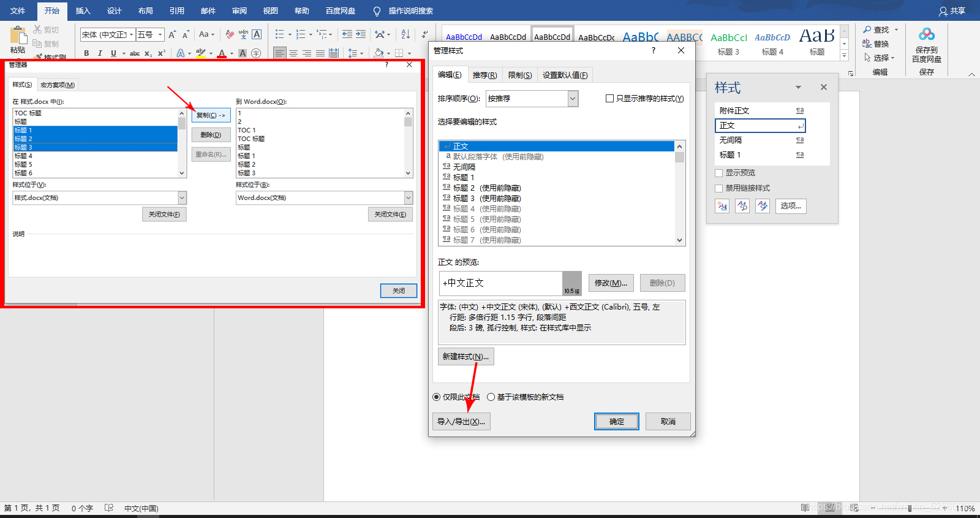Open the font size dropdown

(160, 34)
